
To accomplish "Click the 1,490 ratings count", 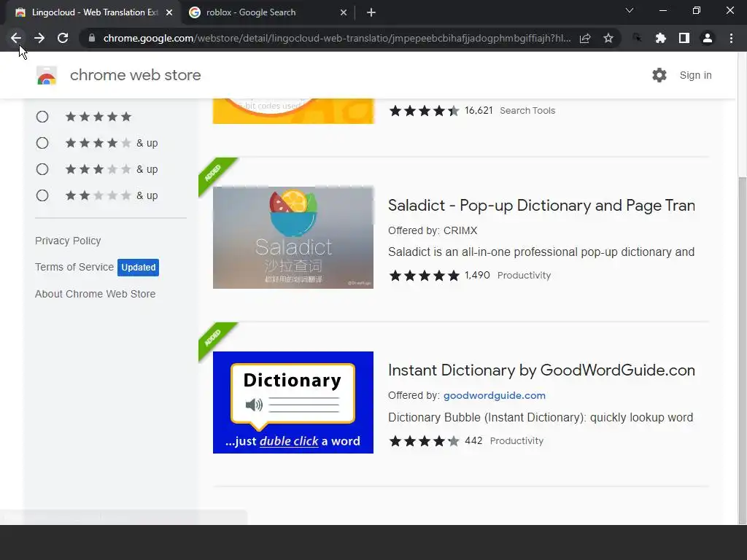I will click(477, 275).
